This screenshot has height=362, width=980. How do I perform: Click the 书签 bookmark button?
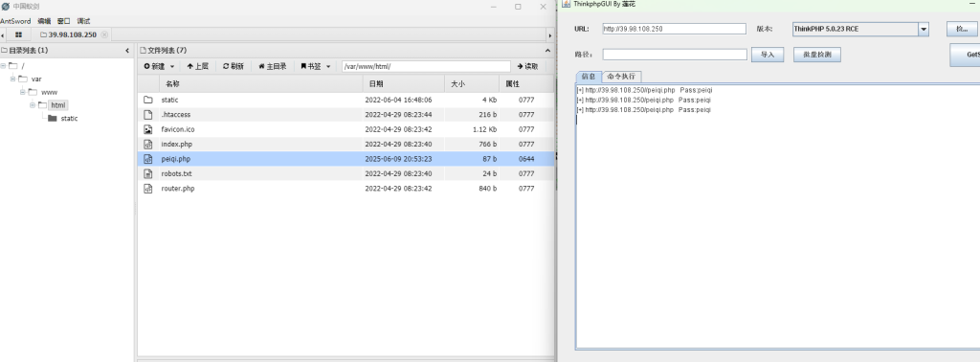tap(311, 66)
